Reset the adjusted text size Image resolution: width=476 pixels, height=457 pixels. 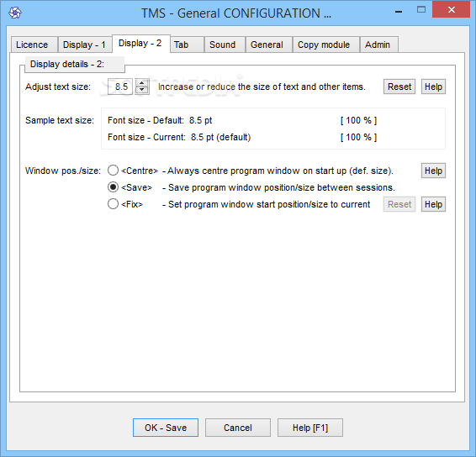point(399,87)
